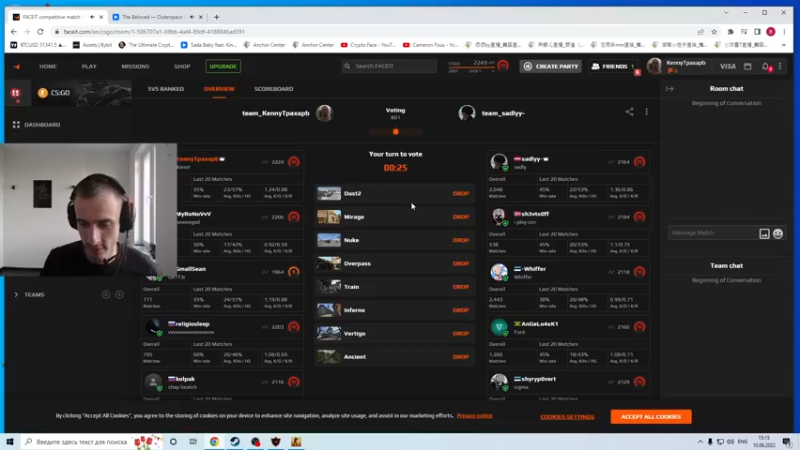Open PLAY in top navigation
This screenshot has width=800, height=450.
(89, 66)
